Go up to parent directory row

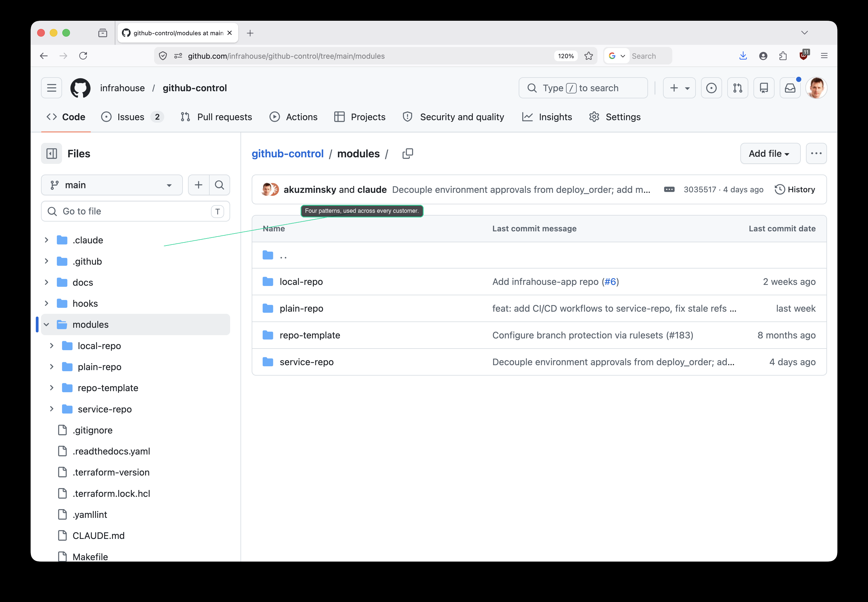[x=539, y=255]
